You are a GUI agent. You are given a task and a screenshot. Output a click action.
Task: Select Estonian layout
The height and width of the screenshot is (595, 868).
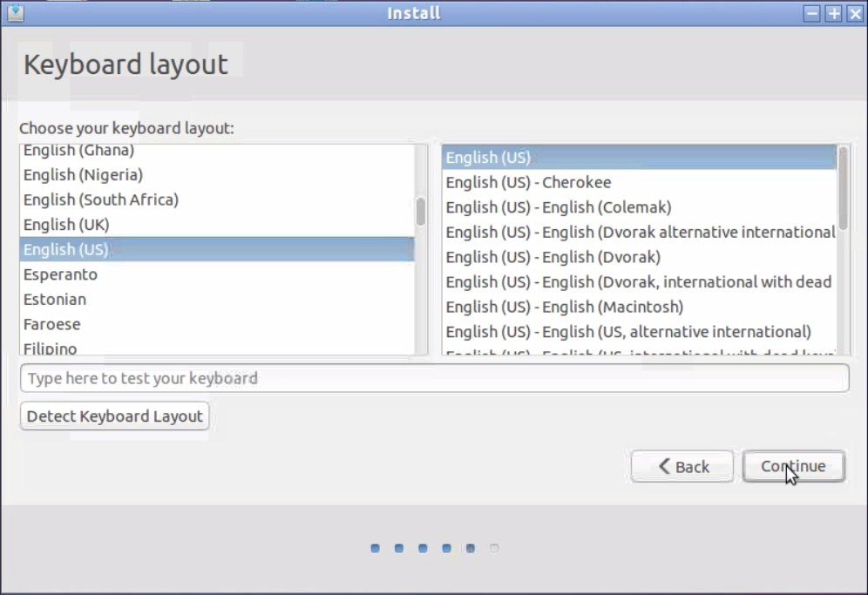(216, 299)
